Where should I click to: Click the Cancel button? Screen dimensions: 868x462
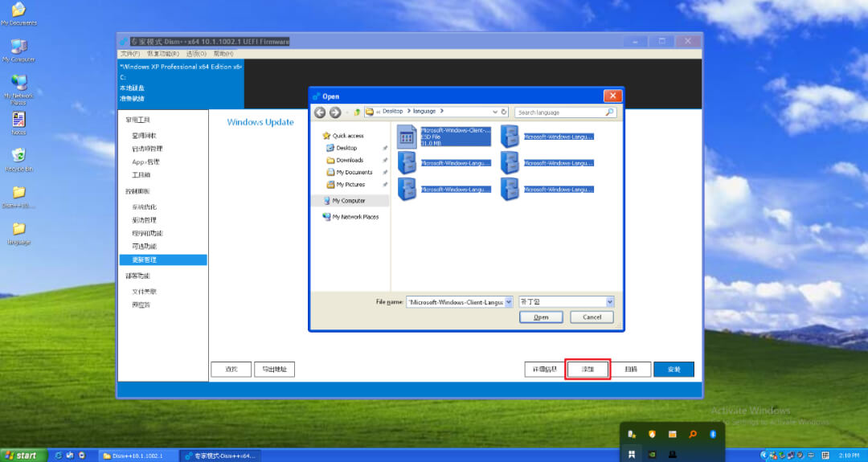point(592,317)
